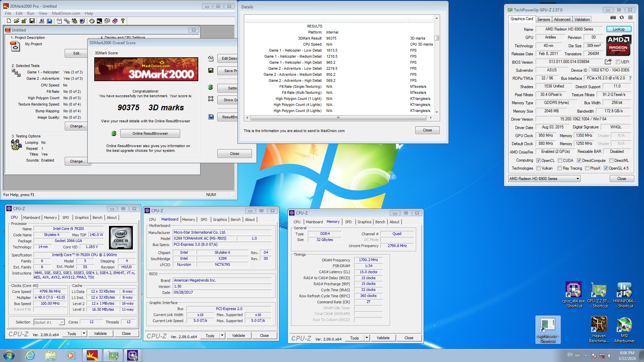
Task: Open cpuz_x64.exe desktop shortcut
Action: [573, 294]
